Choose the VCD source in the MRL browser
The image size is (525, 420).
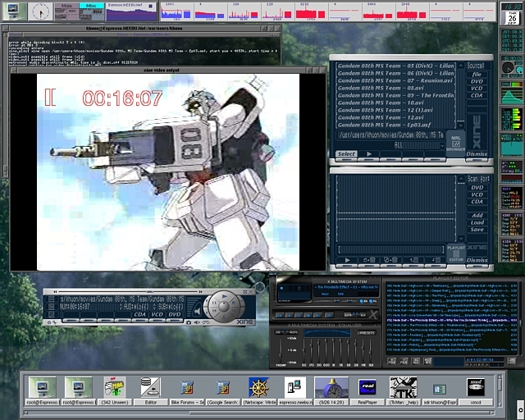coord(477,89)
